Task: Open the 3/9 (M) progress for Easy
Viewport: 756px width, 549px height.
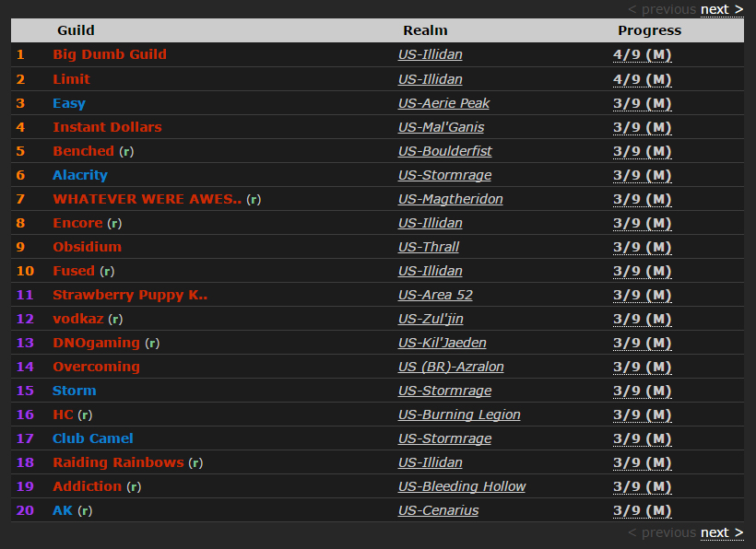Action: tap(643, 103)
